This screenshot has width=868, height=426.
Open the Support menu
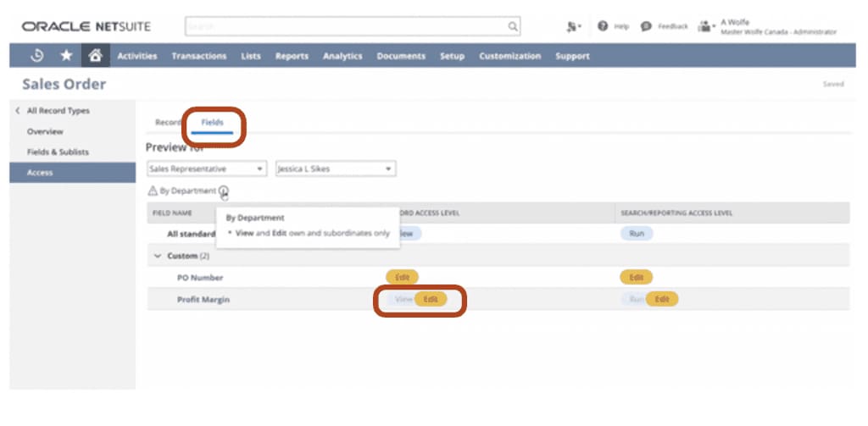(572, 56)
